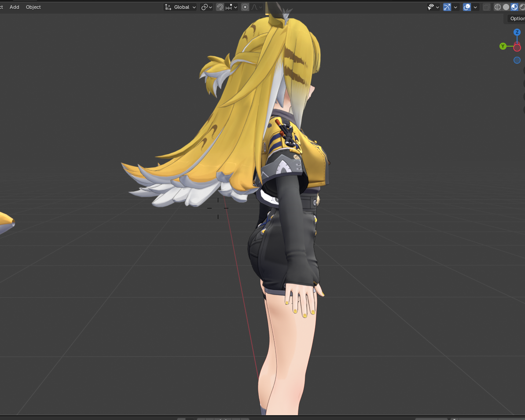
Task: Switch to wireframe shading
Action: (498, 7)
